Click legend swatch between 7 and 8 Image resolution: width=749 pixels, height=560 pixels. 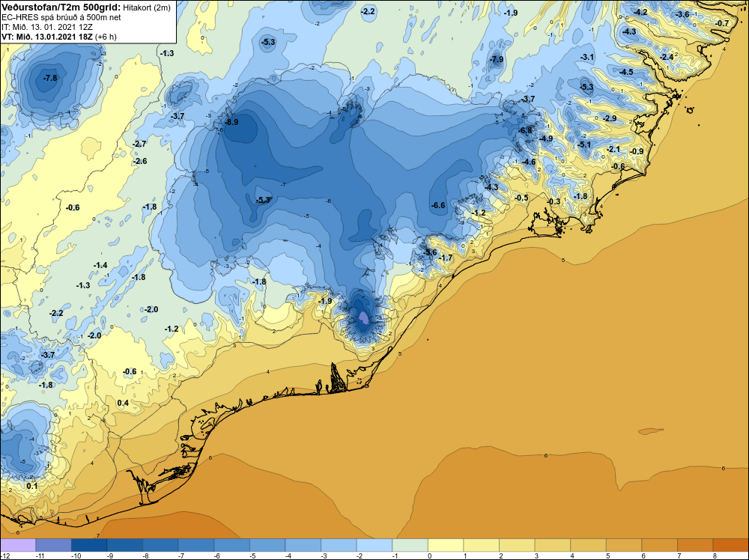(696, 545)
